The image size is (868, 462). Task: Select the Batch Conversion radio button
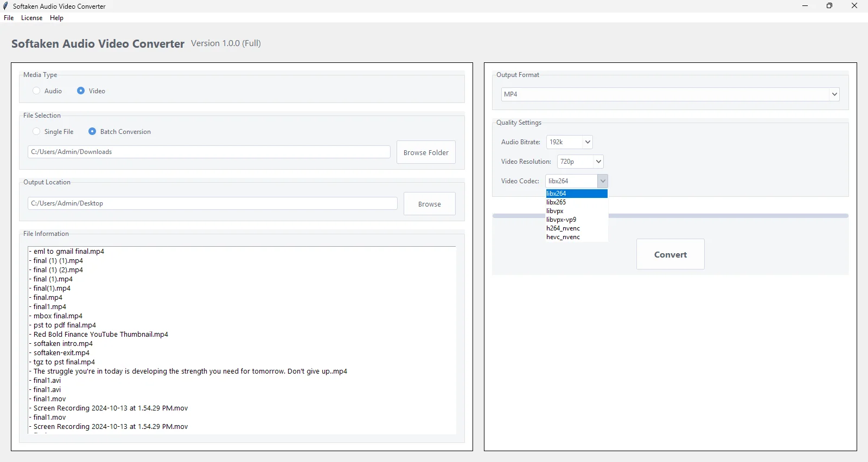92,132
